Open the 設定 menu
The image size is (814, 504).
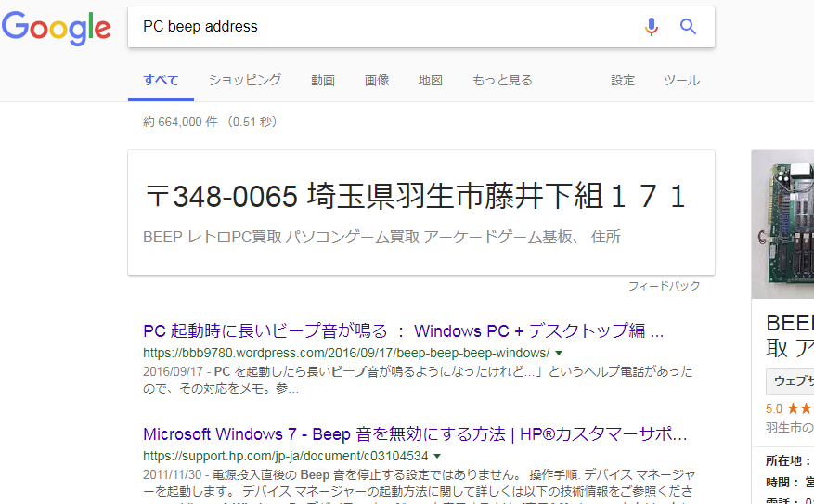pyautogui.click(x=623, y=81)
